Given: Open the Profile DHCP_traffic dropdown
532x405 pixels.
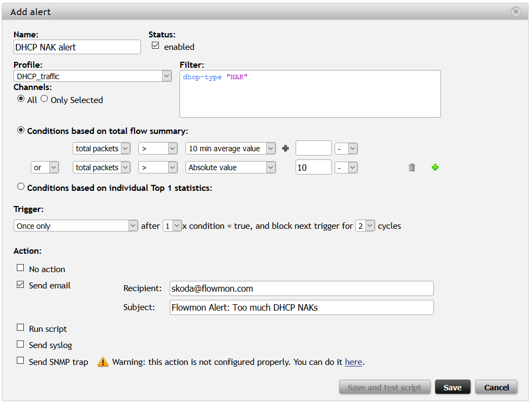Looking at the screenshot, I should click(92, 76).
